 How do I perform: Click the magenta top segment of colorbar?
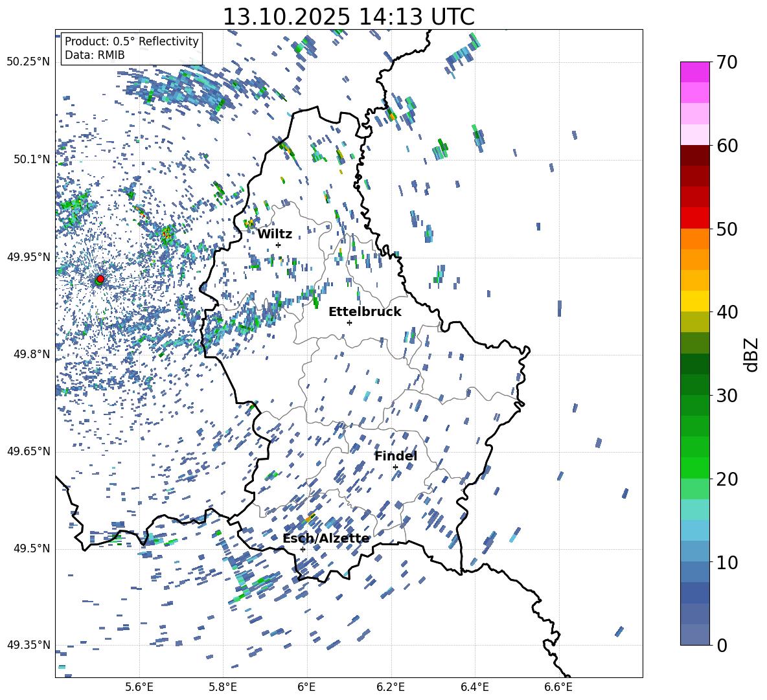pyautogui.click(x=695, y=72)
